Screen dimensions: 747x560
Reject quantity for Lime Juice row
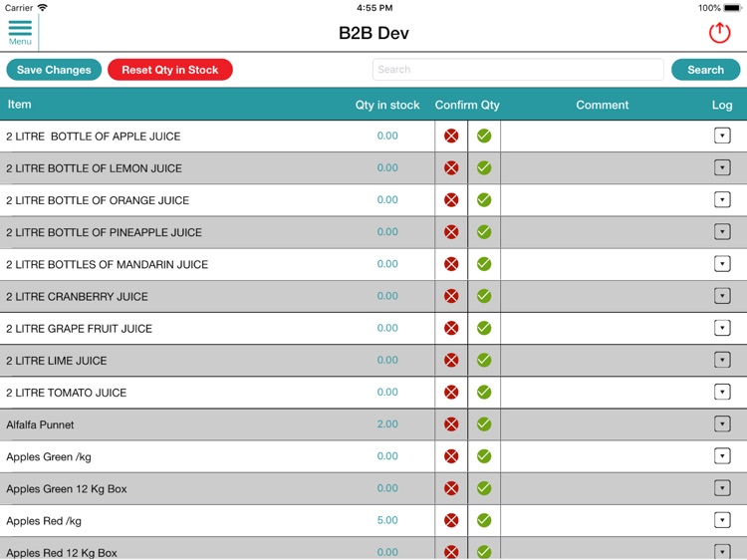point(451,360)
